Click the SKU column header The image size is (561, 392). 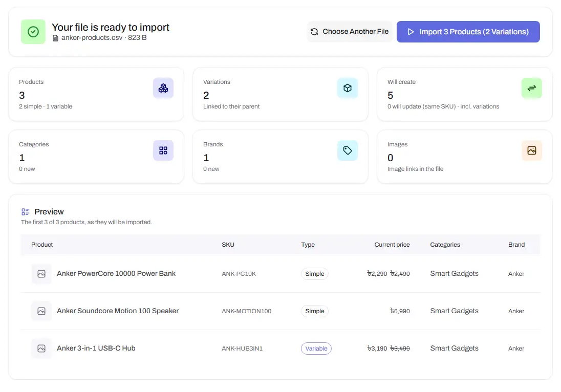pyautogui.click(x=228, y=245)
